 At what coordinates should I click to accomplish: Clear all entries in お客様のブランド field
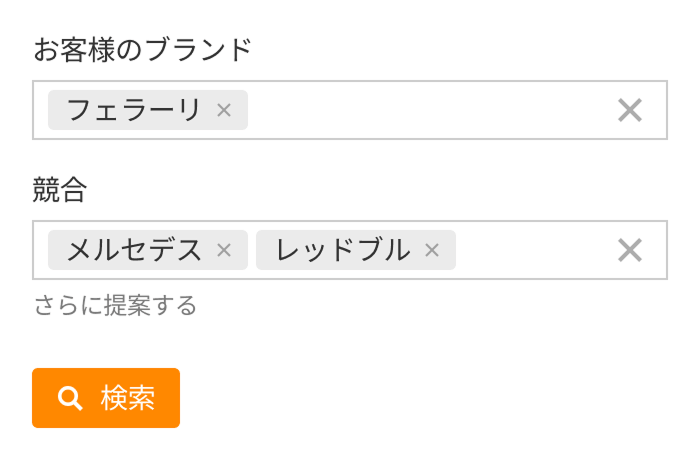tap(629, 110)
